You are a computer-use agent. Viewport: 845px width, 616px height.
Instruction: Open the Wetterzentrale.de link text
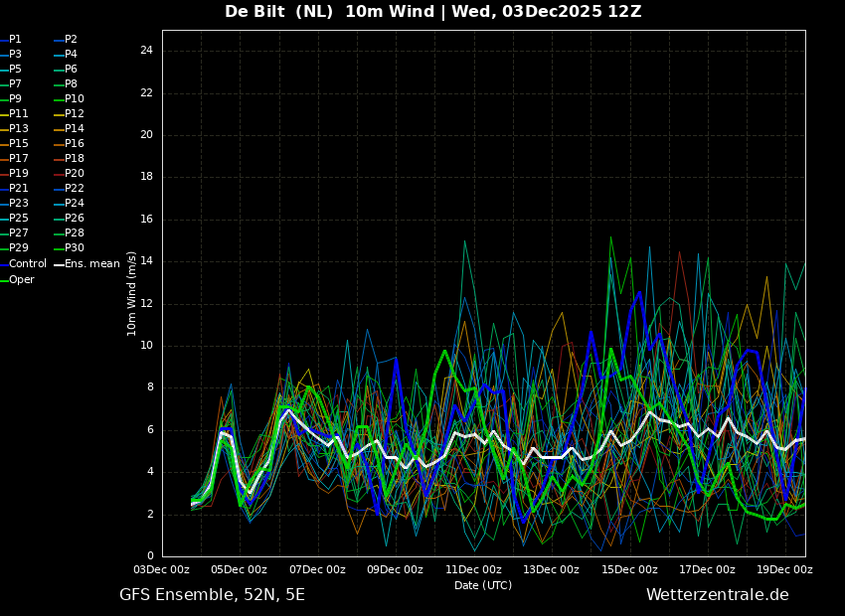click(717, 595)
